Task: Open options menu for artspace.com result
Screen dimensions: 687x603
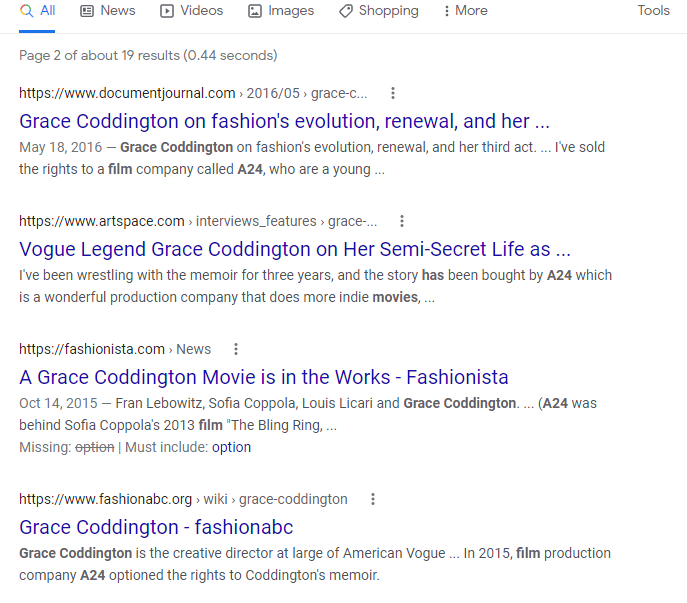Action: coord(402,221)
